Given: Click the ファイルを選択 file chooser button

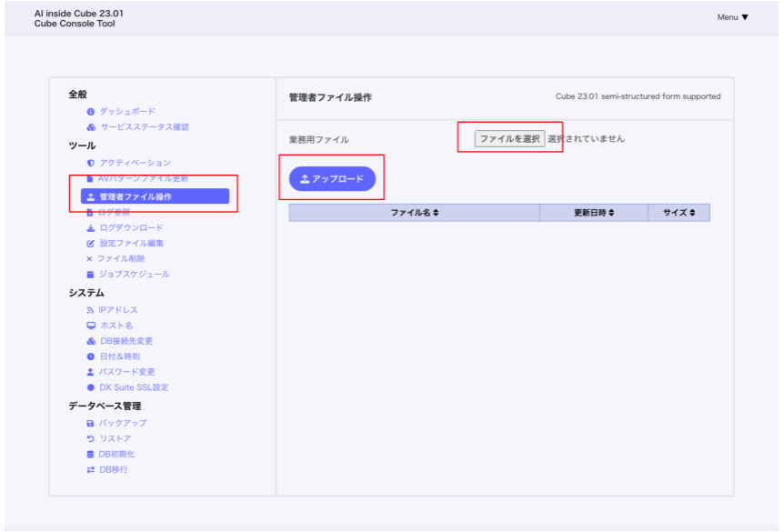Looking at the screenshot, I should coord(509,139).
